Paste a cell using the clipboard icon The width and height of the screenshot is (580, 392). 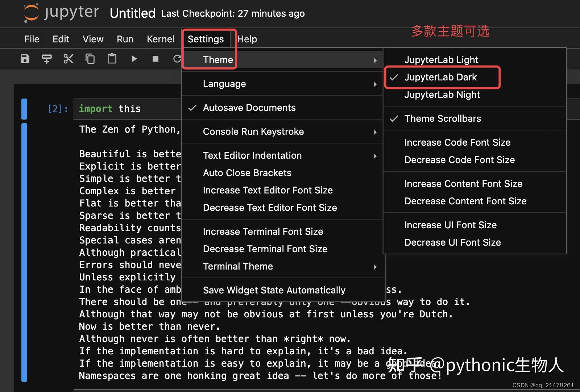pos(112,59)
